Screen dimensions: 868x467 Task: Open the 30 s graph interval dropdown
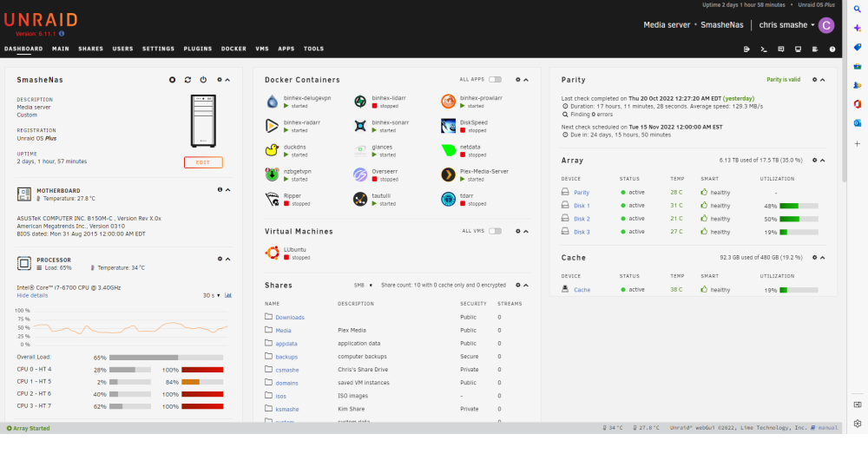pos(211,295)
